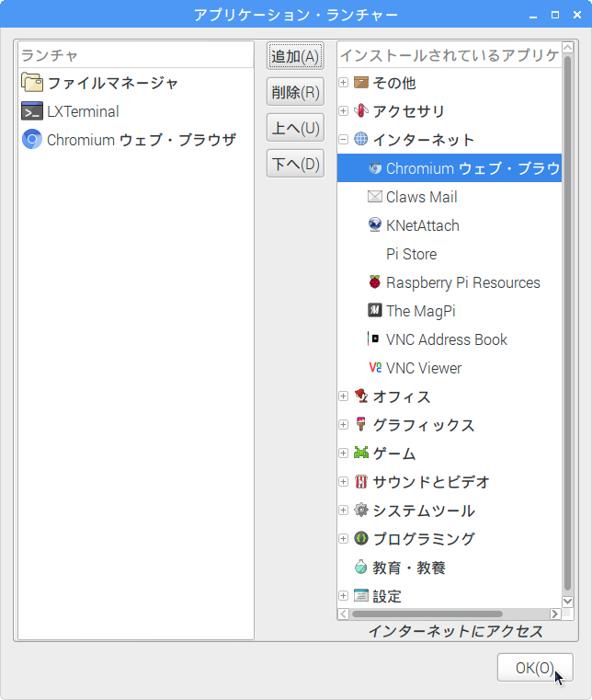Select KNetAttach application entry
592x700 pixels.
point(450,225)
